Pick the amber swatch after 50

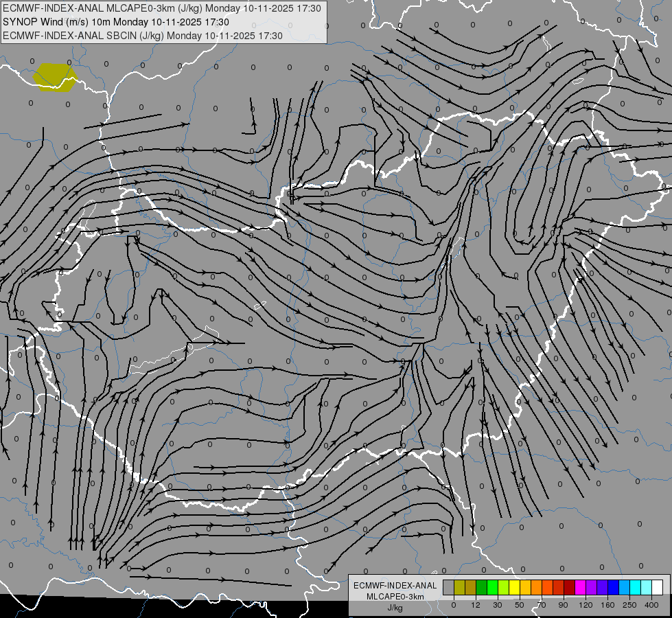click(x=525, y=587)
